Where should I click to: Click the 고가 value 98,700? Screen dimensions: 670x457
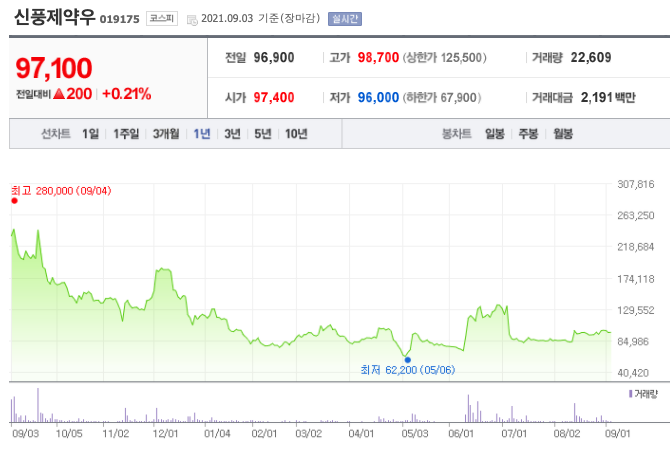[378, 58]
